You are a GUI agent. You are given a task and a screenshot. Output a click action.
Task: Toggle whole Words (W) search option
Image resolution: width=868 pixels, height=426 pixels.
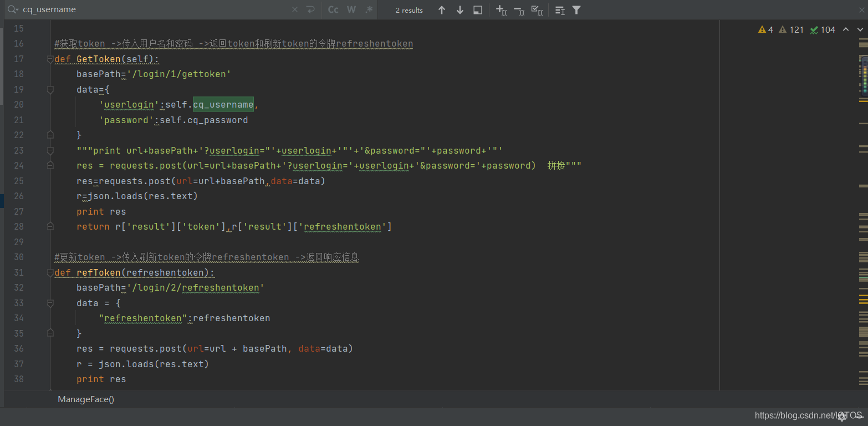click(351, 10)
